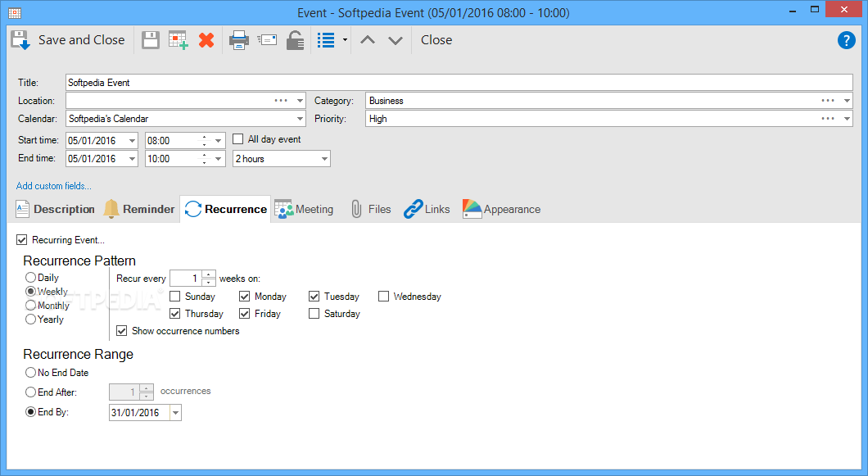Open the Links tab
Viewport: 868px width, 476px height.
pyautogui.click(x=427, y=209)
